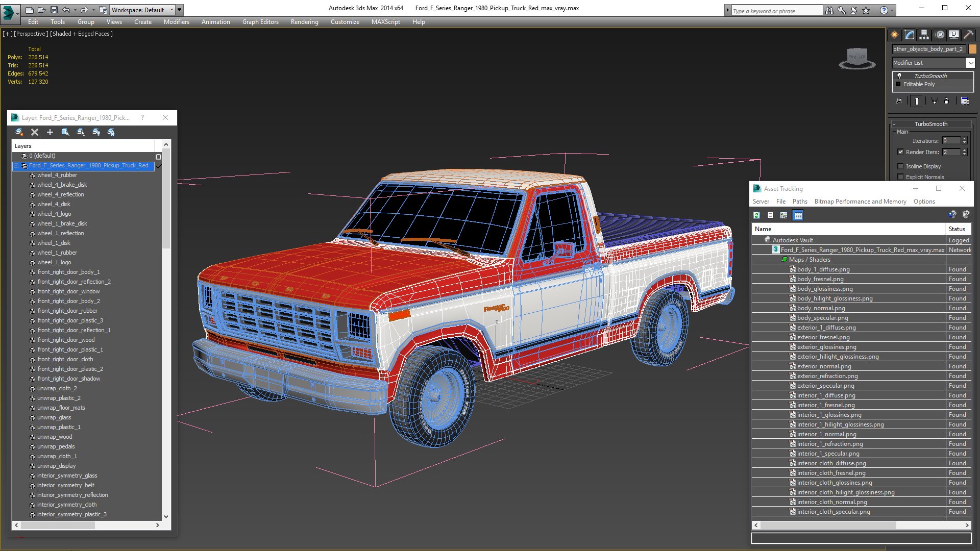Screen dimensions: 980x551
Task: Click the binoculars search icon
Action: [829, 10]
